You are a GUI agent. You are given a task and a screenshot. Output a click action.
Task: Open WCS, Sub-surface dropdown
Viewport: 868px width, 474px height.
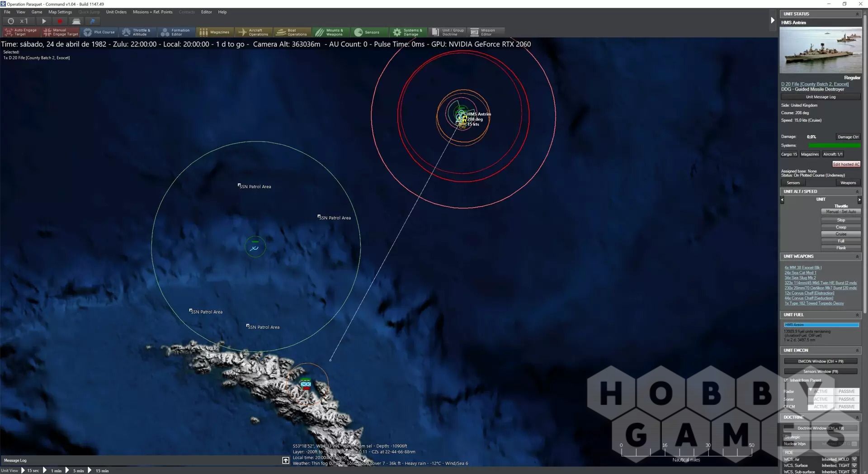pyautogui.click(x=854, y=472)
